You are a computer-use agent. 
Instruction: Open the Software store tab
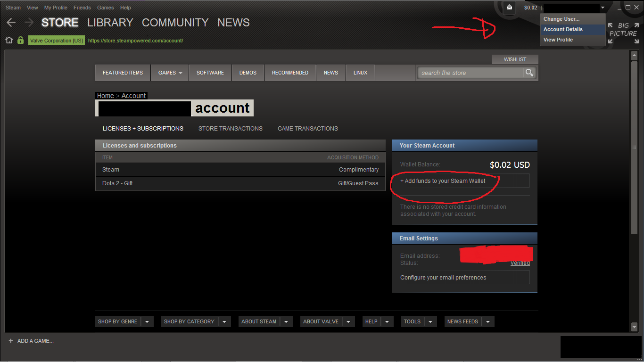210,73
